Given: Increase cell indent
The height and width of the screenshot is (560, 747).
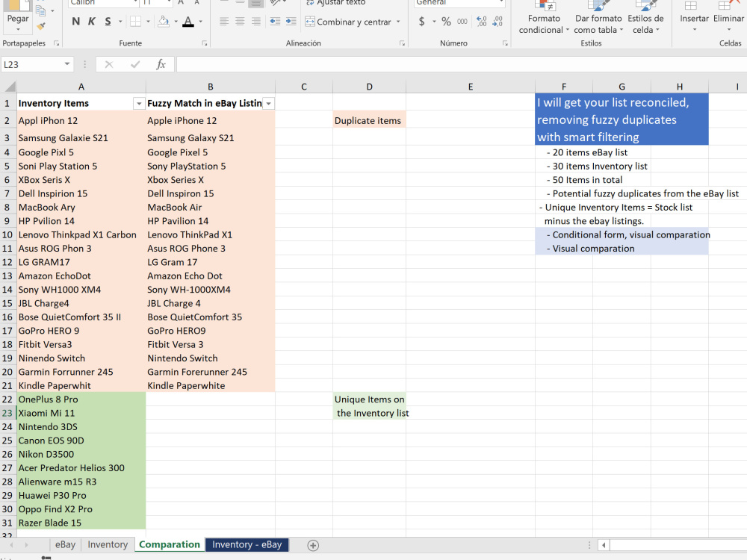Looking at the screenshot, I should coord(291,22).
